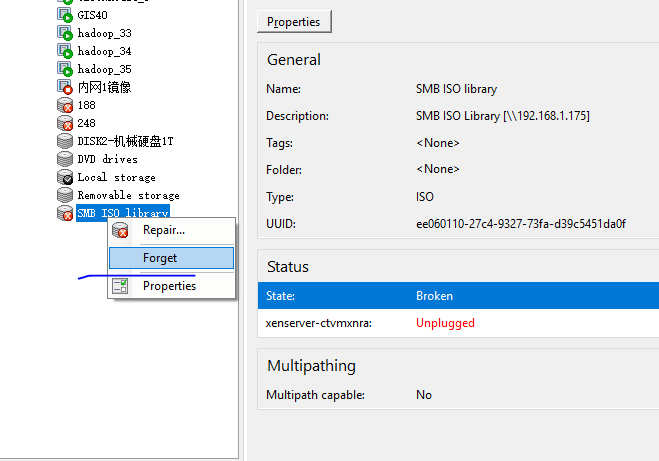
Task: Select the 内网1镜像 VM in tree
Action: [104, 87]
